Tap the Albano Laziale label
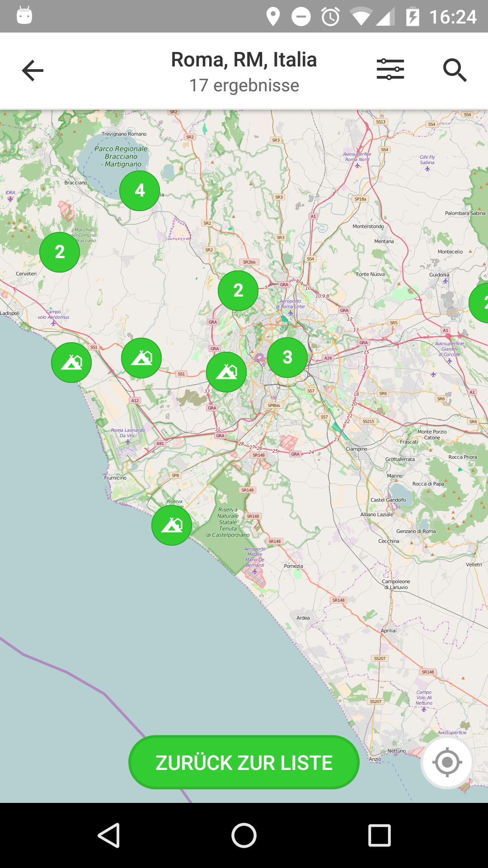 377,514
